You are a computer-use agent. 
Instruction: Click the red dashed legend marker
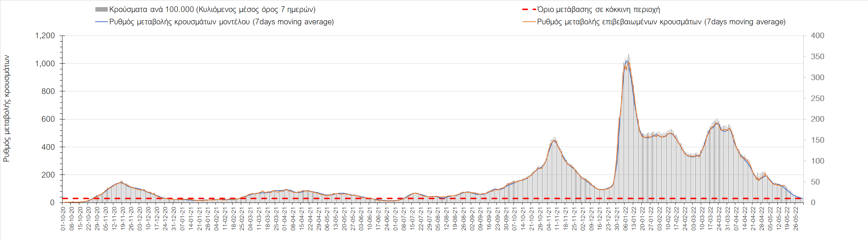point(529,10)
